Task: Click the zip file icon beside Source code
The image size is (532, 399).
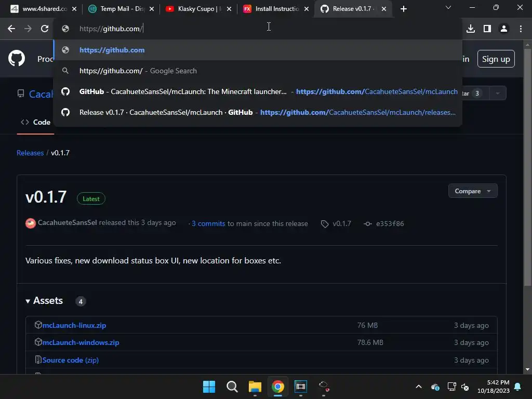Action: (38, 360)
